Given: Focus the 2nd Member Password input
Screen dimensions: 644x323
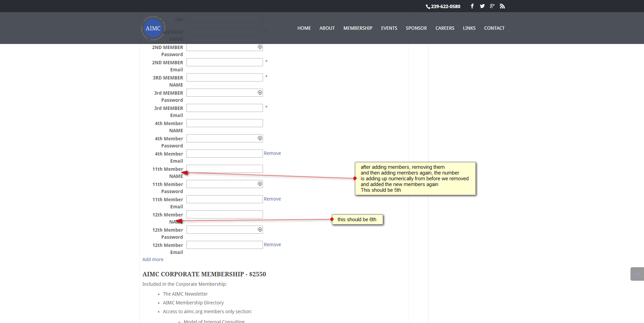Looking at the screenshot, I should coord(225,47).
